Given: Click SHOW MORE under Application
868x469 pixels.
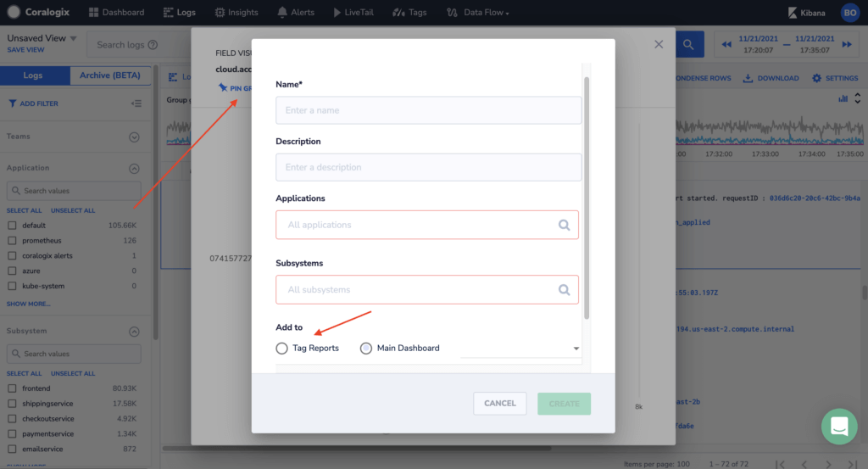Looking at the screenshot, I should (28, 304).
